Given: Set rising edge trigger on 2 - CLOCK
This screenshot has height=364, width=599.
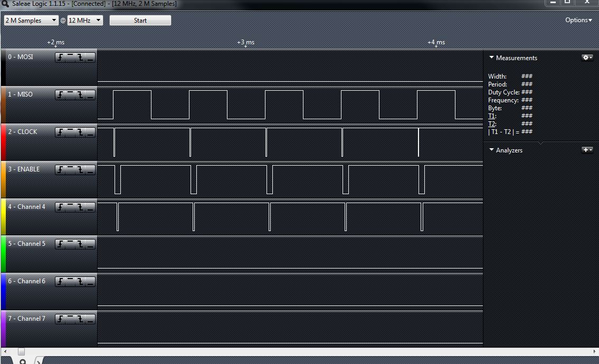Looking at the screenshot, I should [60, 132].
